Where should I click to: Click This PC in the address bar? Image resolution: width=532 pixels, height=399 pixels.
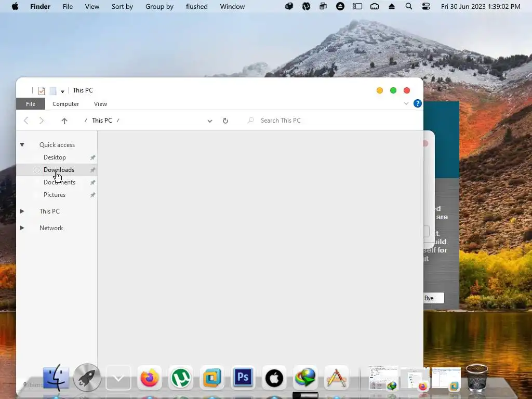[102, 121]
